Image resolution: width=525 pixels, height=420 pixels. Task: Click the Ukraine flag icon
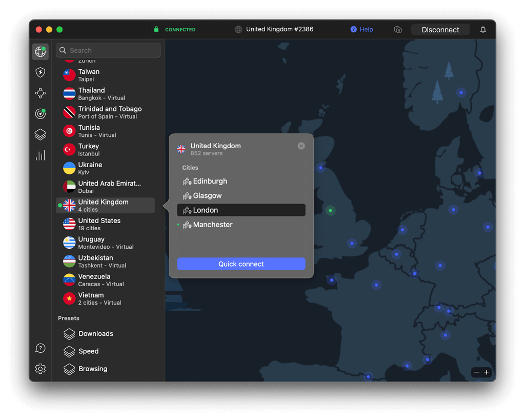[x=69, y=168]
